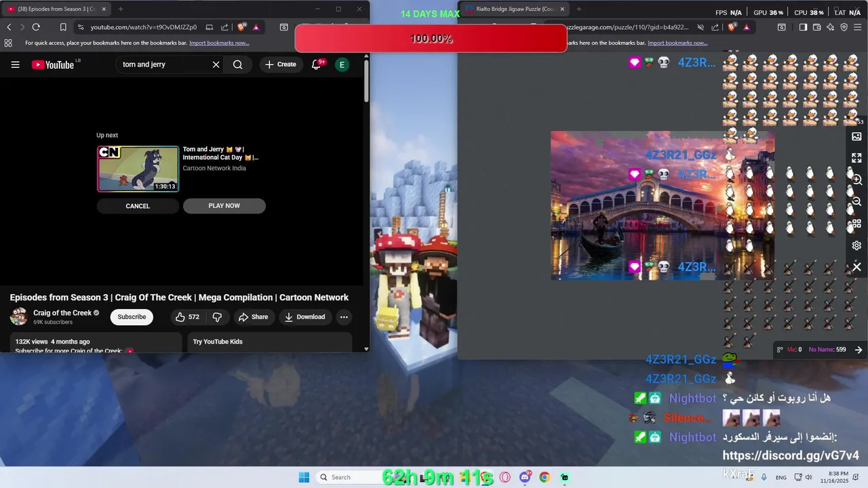Cancel the Up next autoplay

tap(138, 206)
